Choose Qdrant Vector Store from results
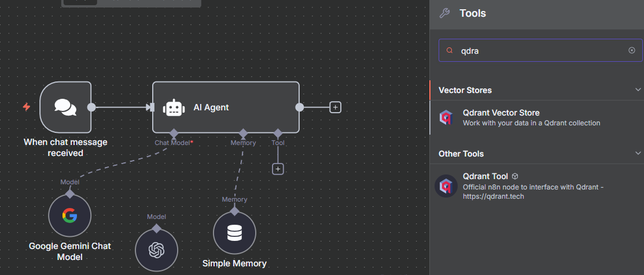 point(501,113)
